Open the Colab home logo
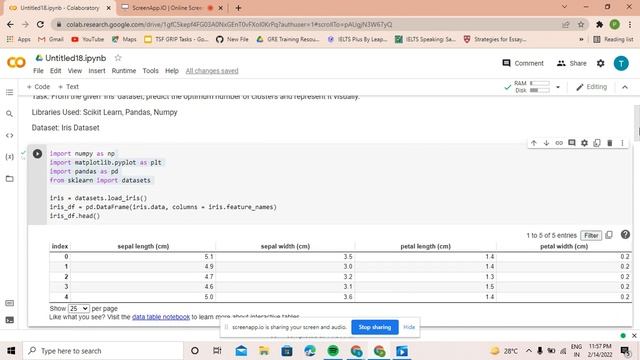The width and height of the screenshot is (640, 360). 16,62
